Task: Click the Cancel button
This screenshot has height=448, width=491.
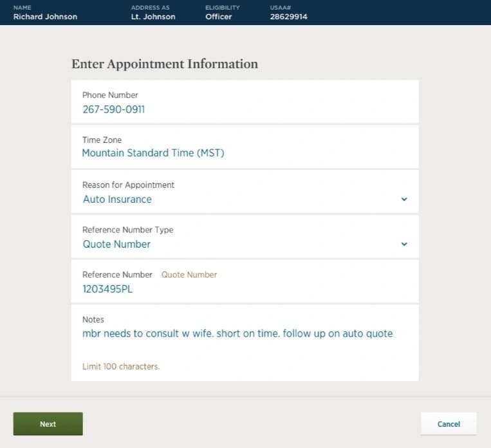Action: [x=449, y=424]
